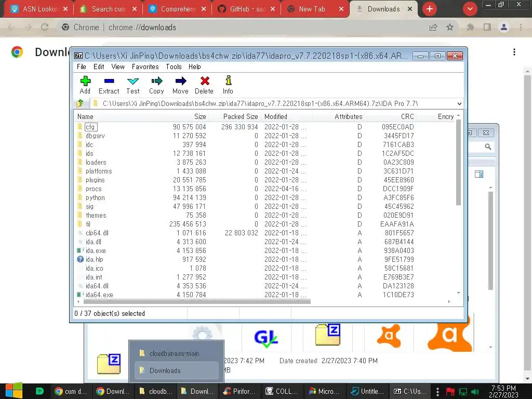Select the python folder
Viewport: 532px width, 399px height.
pyautogui.click(x=95, y=197)
